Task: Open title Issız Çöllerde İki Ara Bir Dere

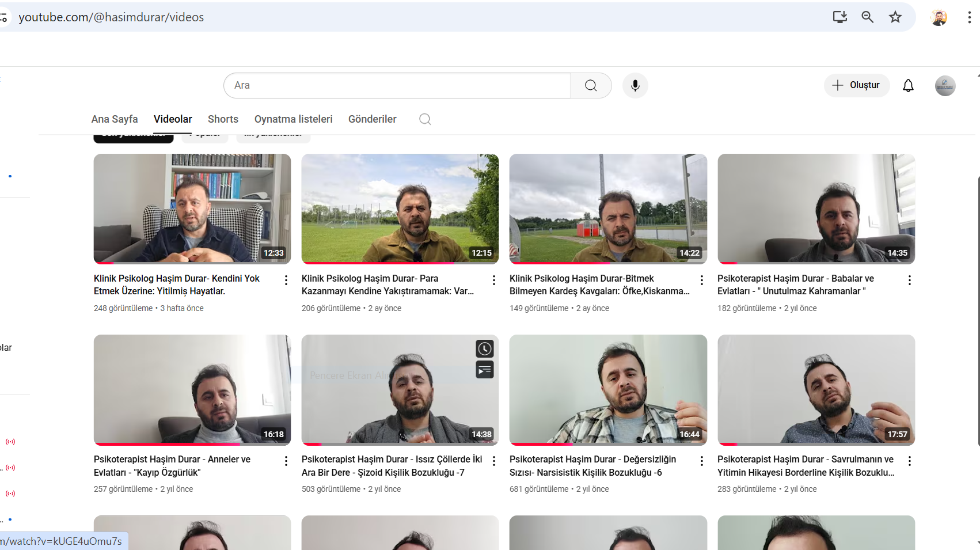Action: pos(392,466)
